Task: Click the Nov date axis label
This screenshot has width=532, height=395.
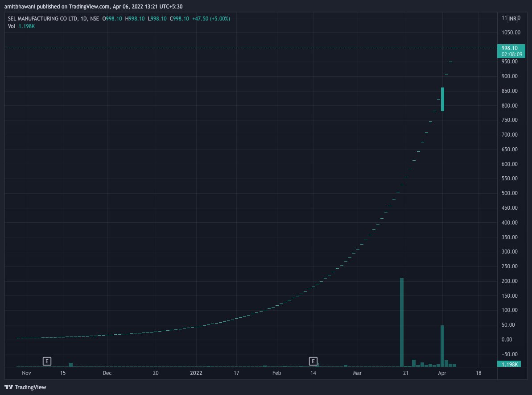Action: click(26, 373)
